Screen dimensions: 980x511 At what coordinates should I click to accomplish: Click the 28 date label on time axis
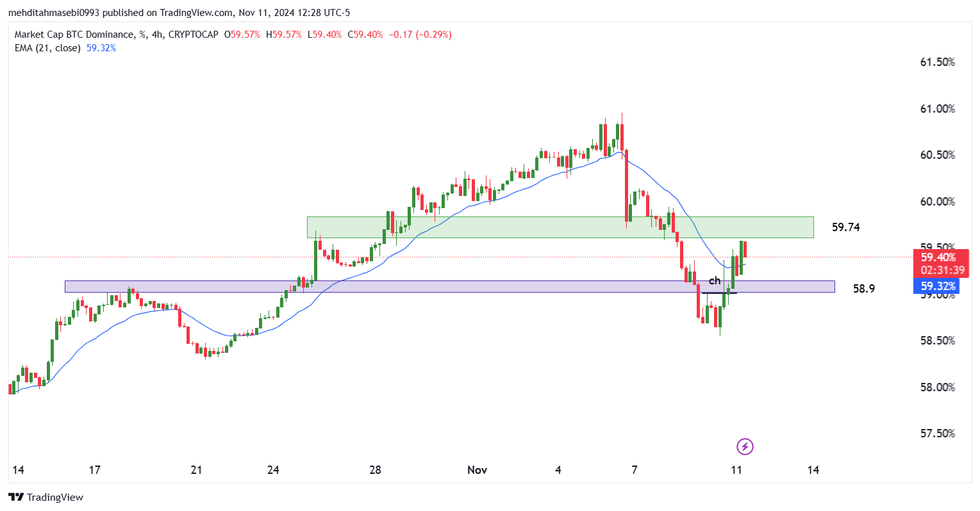tap(375, 470)
